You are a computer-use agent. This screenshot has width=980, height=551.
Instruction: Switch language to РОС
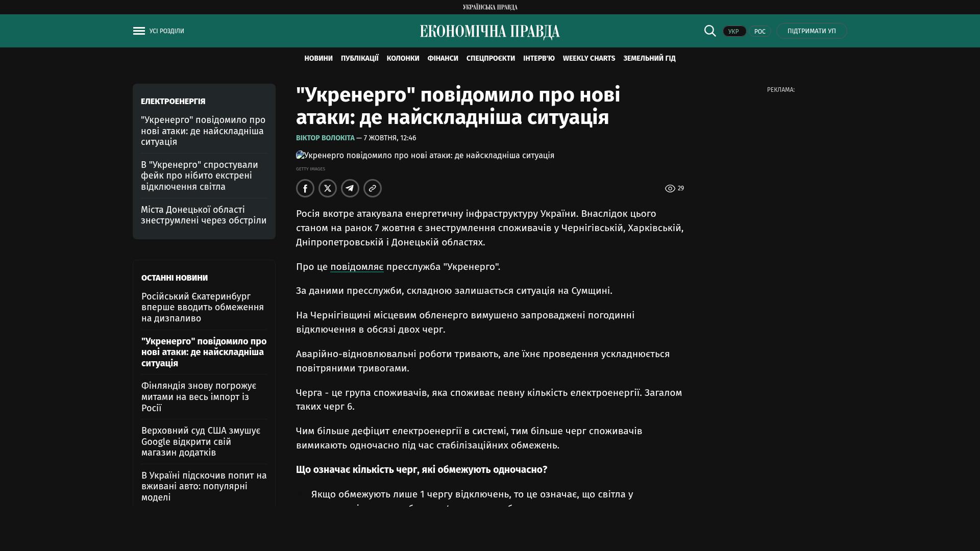[759, 32]
